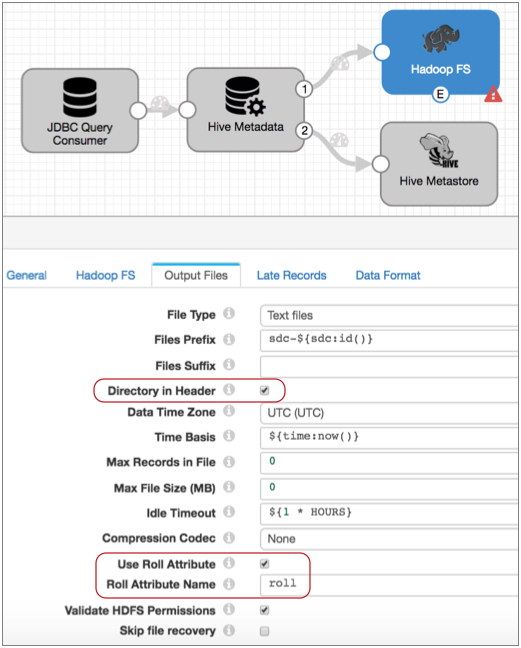This screenshot has width=521, height=648.
Task: Click the red warning triangle on Hadoop FS
Action: pyautogui.click(x=493, y=94)
